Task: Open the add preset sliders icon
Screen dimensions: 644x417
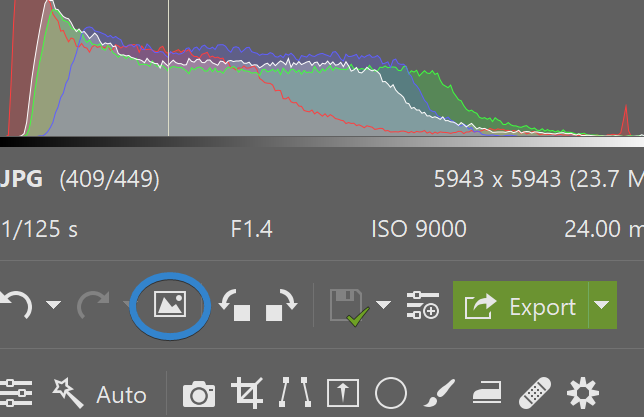Action: click(422, 306)
